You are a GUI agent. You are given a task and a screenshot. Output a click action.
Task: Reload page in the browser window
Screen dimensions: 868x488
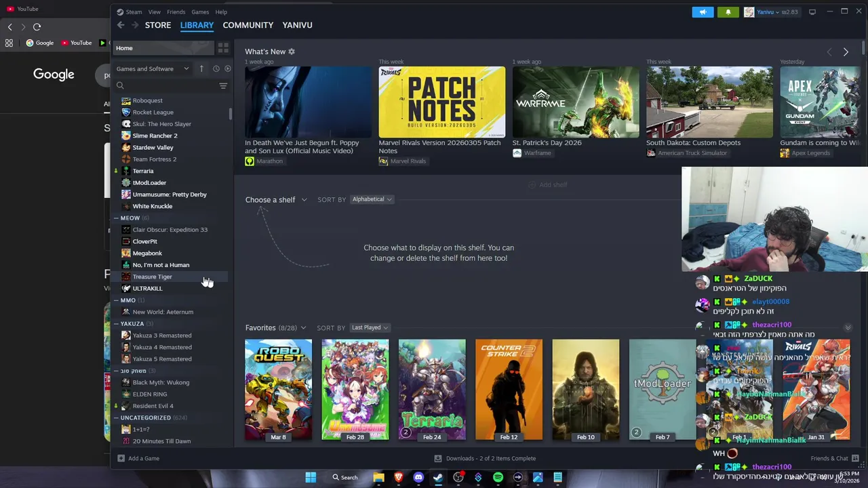37,27
